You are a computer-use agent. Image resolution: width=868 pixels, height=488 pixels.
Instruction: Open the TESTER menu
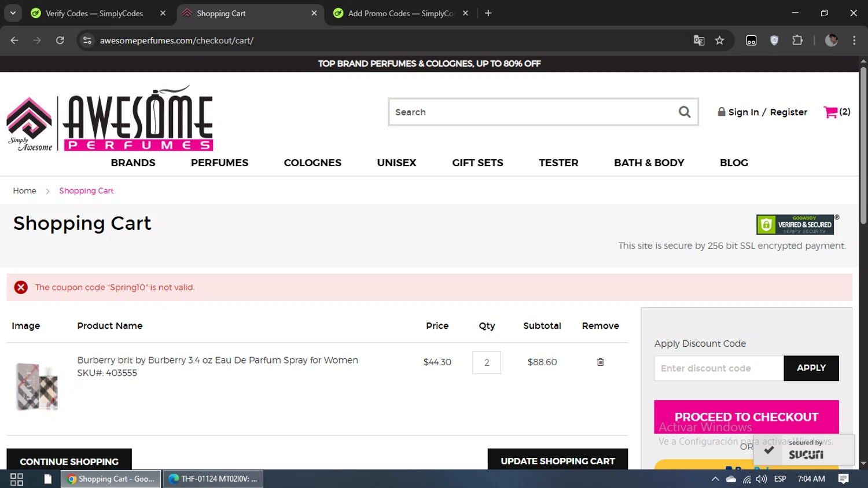558,163
